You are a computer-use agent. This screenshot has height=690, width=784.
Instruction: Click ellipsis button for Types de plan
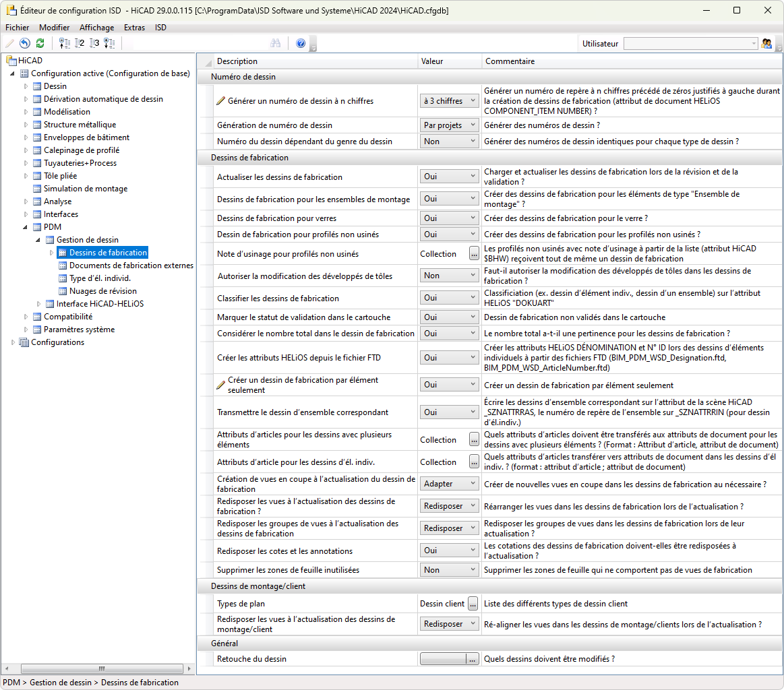point(473,604)
